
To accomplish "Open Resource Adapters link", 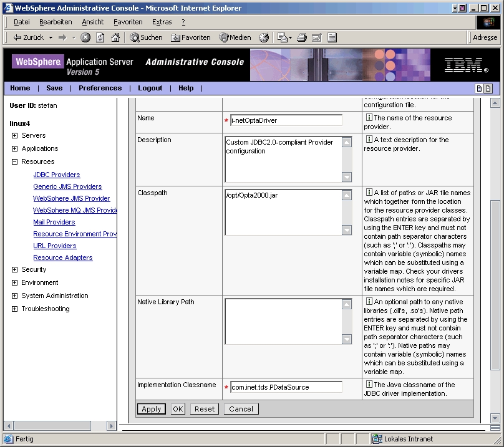I will tap(62, 257).
